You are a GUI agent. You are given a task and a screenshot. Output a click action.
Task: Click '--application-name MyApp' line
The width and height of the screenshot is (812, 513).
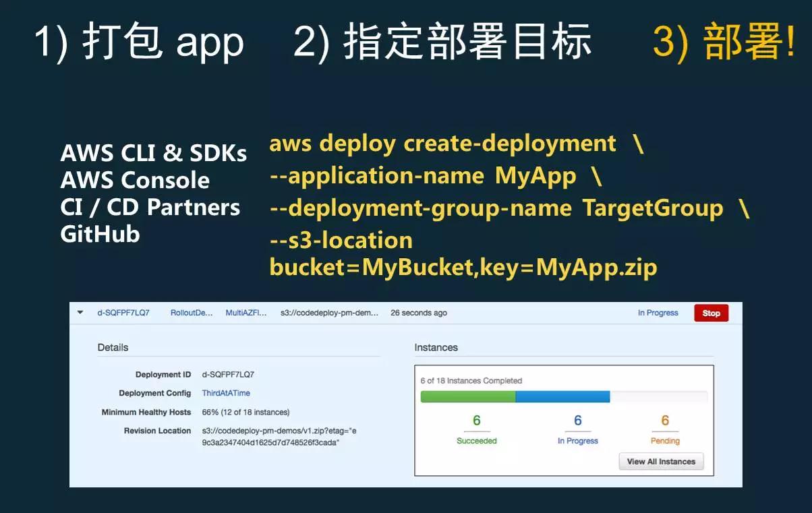[436, 176]
